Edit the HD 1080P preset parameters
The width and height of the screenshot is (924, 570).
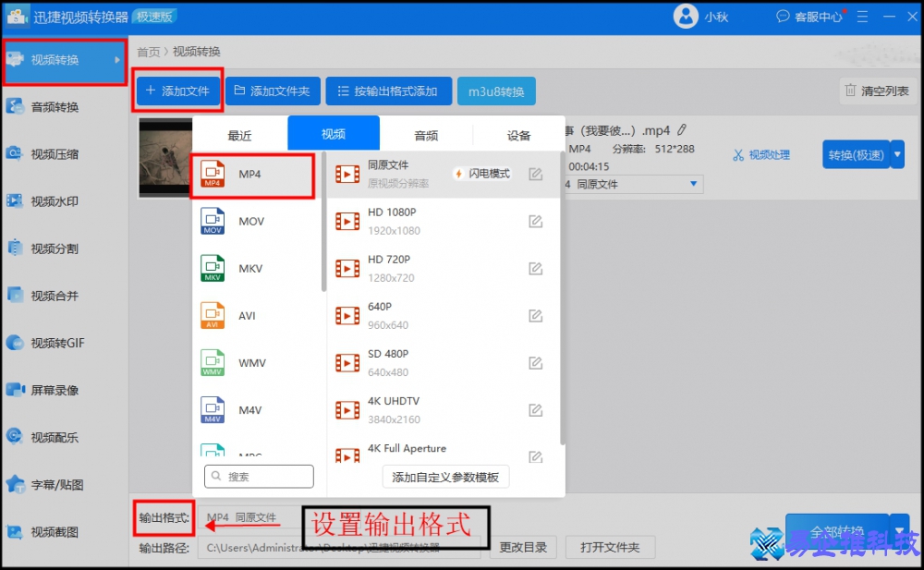[536, 221]
